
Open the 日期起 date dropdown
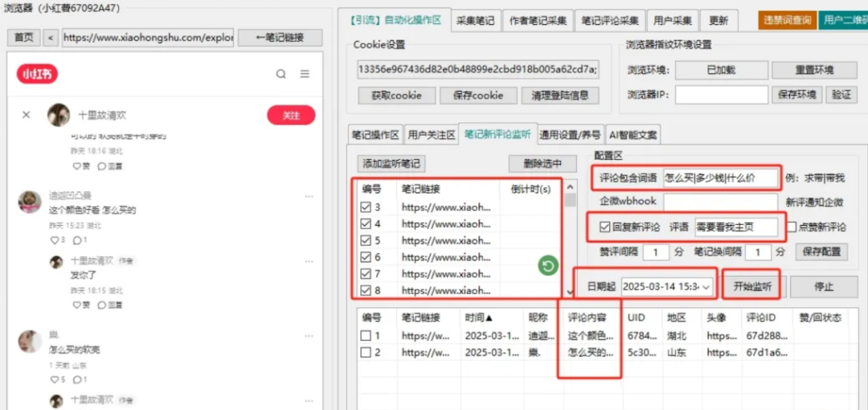[706, 287]
